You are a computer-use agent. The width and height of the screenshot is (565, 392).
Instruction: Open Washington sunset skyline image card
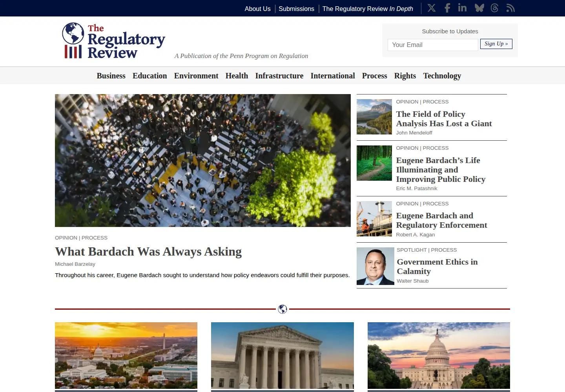[x=126, y=356]
